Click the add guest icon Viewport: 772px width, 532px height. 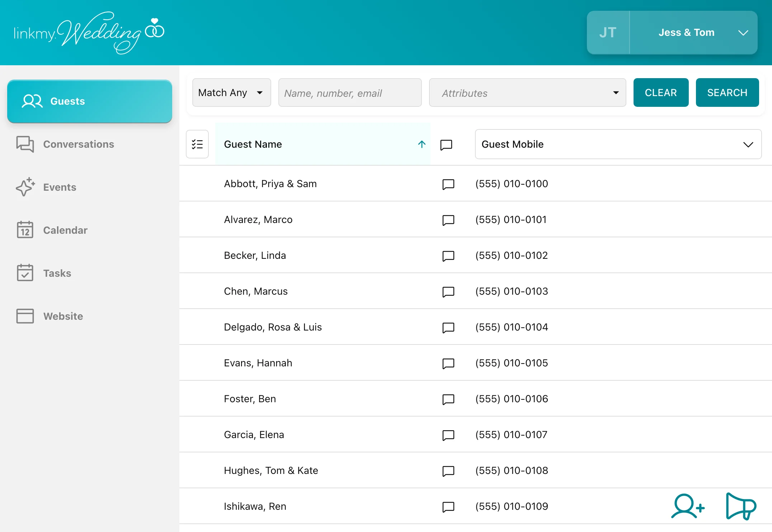pyautogui.click(x=688, y=506)
